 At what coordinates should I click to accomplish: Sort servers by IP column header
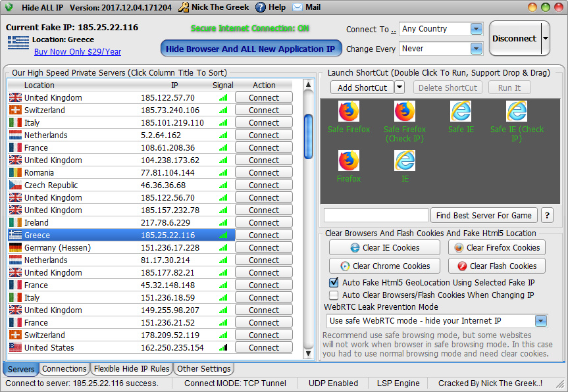click(x=174, y=86)
